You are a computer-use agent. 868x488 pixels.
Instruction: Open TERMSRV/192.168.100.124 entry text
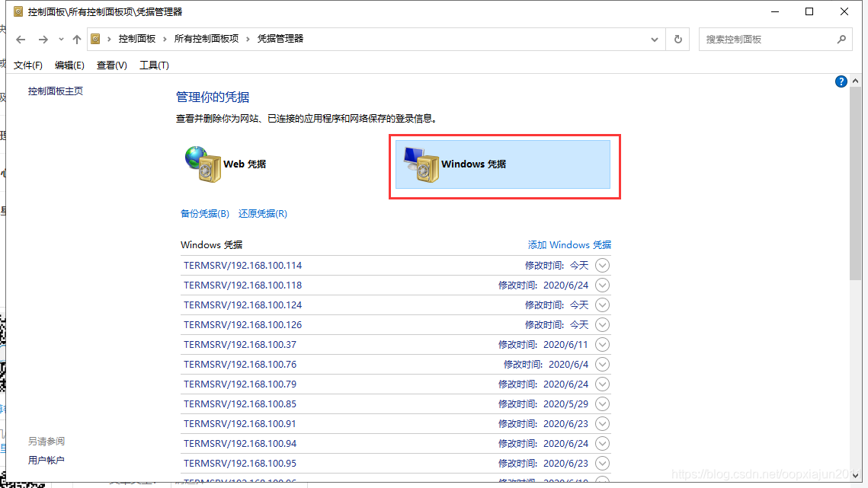[x=242, y=305]
